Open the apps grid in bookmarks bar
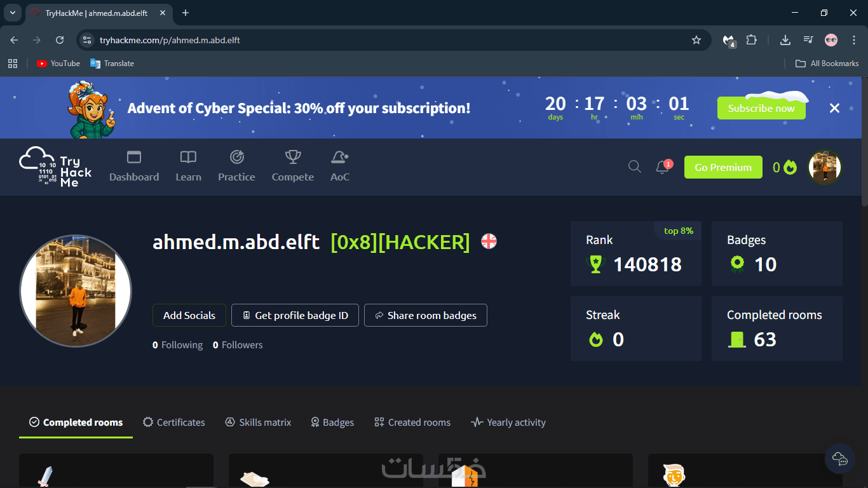The height and width of the screenshot is (488, 868). coord(12,64)
